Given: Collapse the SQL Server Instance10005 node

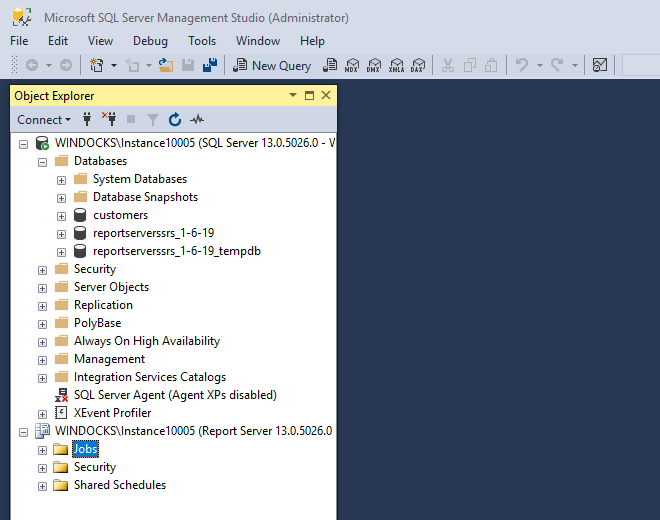Looking at the screenshot, I should coord(24,144).
